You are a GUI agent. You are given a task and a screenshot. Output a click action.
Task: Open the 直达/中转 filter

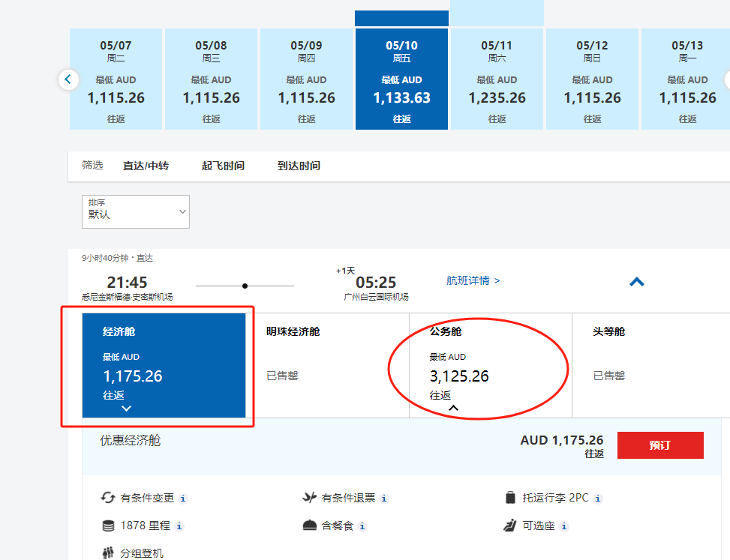[x=146, y=166]
